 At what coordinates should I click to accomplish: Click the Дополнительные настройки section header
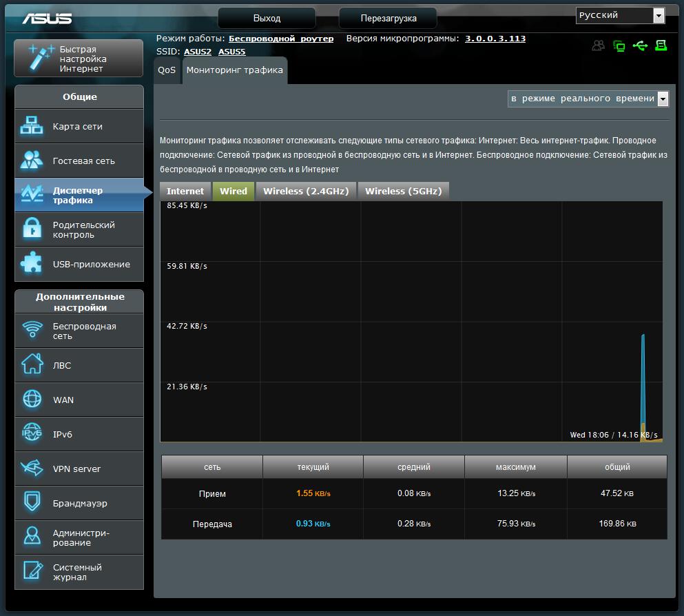point(80,302)
